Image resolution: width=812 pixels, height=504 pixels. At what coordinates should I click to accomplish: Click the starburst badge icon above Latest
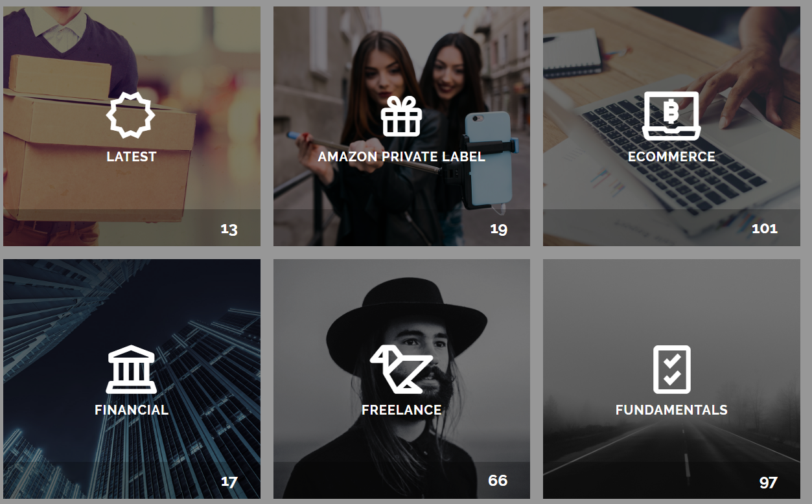[131, 115]
